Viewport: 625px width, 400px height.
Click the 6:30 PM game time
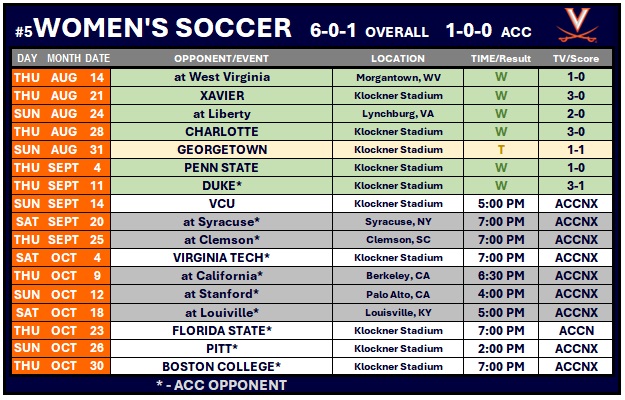[x=501, y=276]
